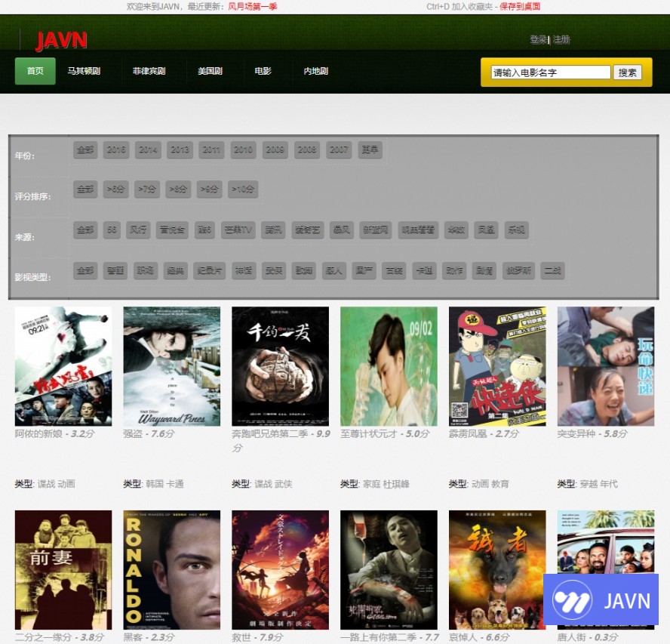
Task: Select 全部 in the 年份 row
Action: click(85, 149)
